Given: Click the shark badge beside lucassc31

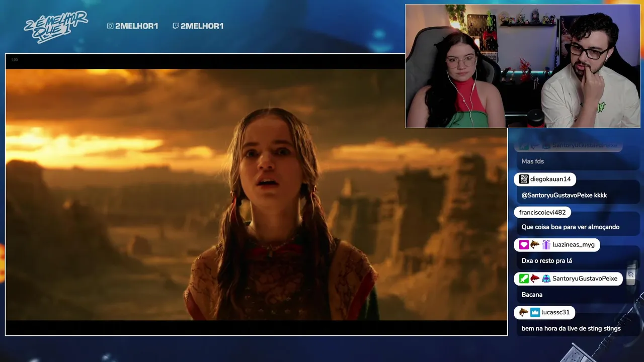Looking at the screenshot, I should click(x=524, y=312).
